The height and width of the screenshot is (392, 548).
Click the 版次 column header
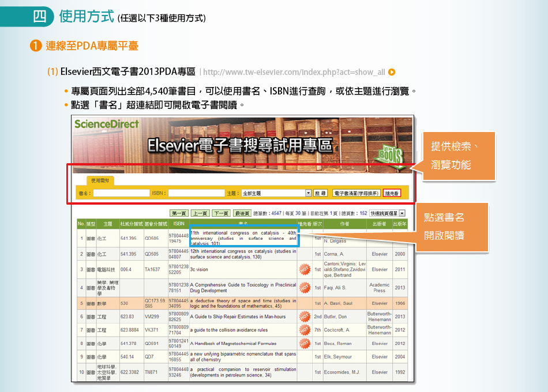tap(317, 224)
